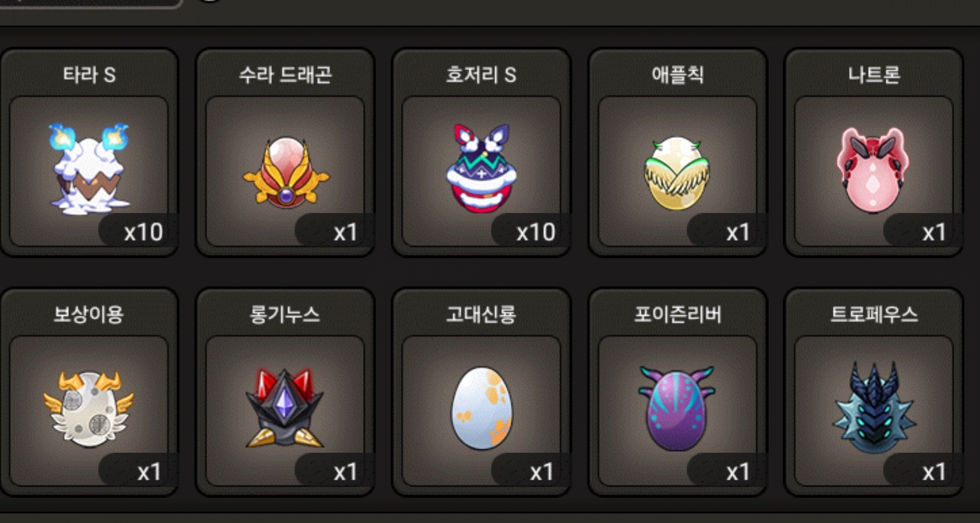This screenshot has height=523, width=980.
Task: Click the 수라 드래곤 red gold egg
Action: [x=286, y=172]
